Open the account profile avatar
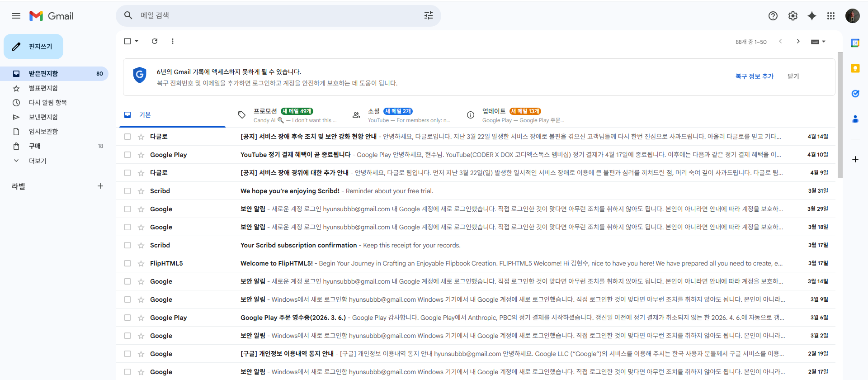This screenshot has width=868, height=380. [x=853, y=16]
